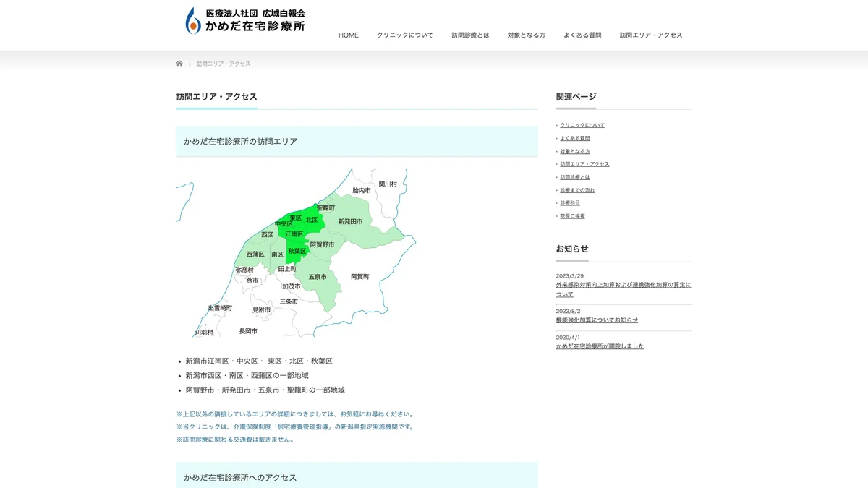Image resolution: width=868 pixels, height=488 pixels.
Task: Click list item 新潟市江南区・中央区・東区・北区・秋葉区
Action: coord(259,361)
